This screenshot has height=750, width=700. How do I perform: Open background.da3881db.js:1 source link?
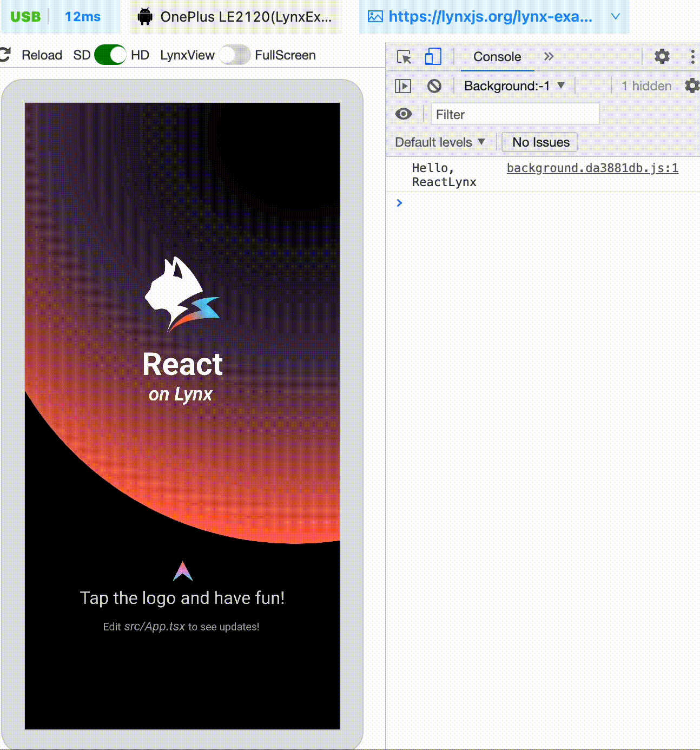tap(592, 168)
